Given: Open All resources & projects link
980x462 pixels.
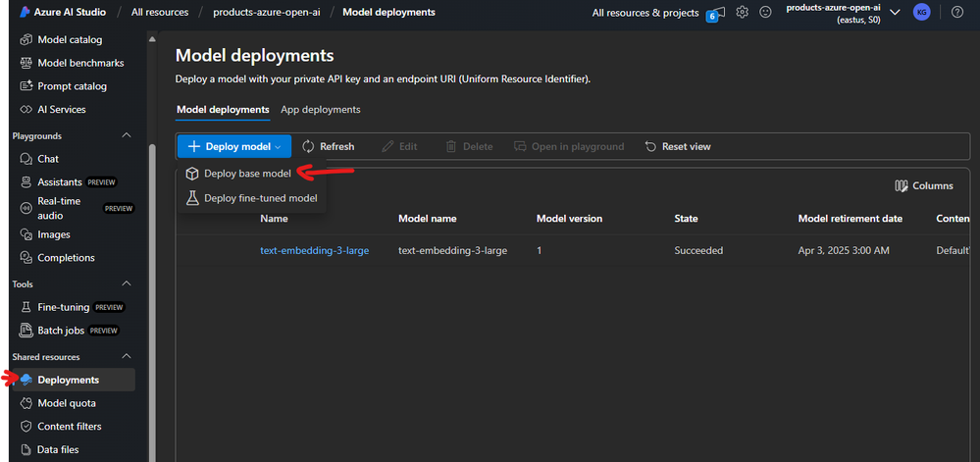Looking at the screenshot, I should coord(645,13).
